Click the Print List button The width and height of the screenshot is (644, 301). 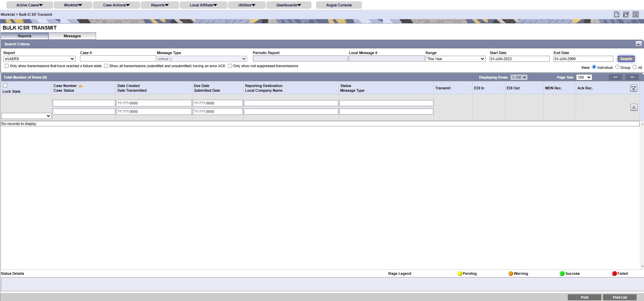(619, 297)
